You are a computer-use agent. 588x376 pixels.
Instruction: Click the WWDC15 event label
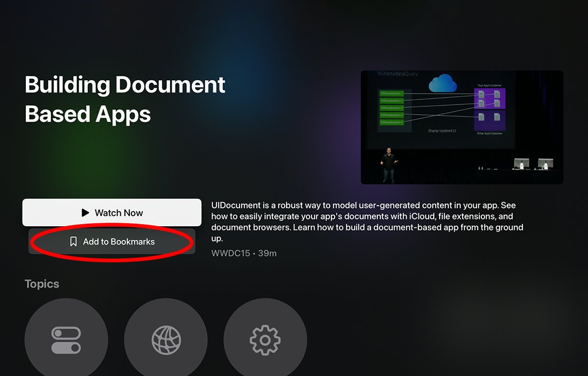pos(230,254)
